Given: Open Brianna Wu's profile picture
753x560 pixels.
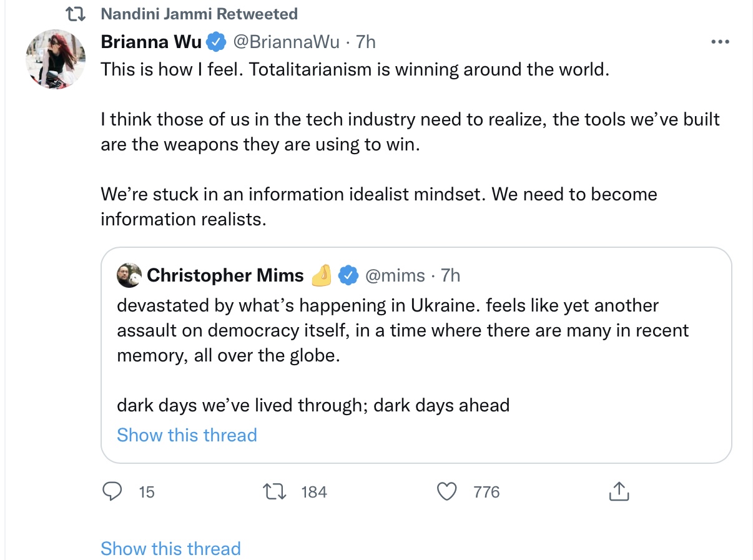Looking at the screenshot, I should coord(55,59).
